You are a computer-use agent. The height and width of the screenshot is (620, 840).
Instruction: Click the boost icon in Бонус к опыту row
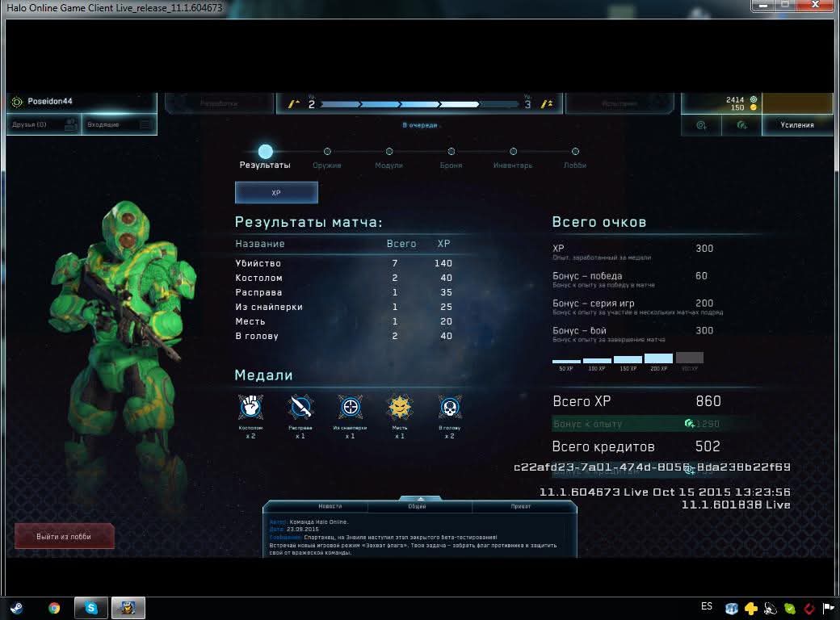(690, 424)
